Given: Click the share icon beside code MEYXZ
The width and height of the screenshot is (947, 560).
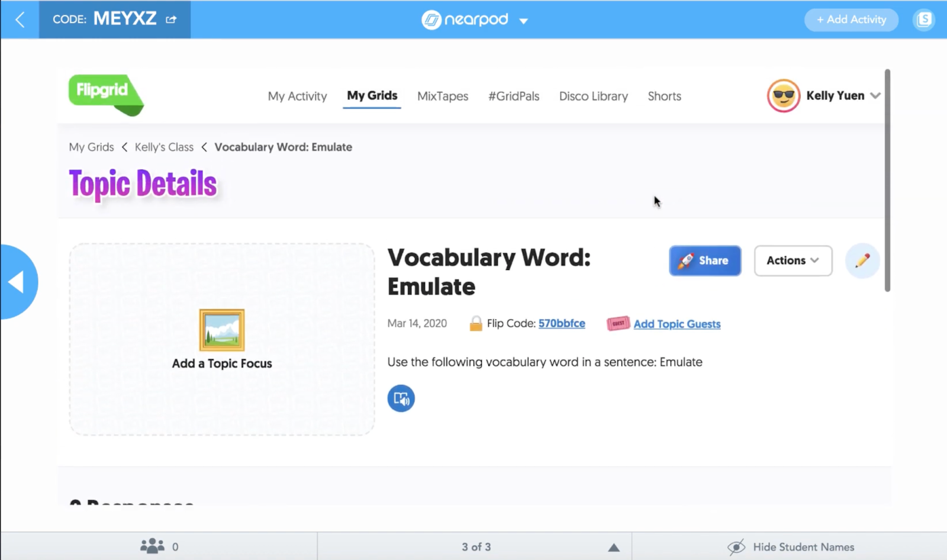Looking at the screenshot, I should click(171, 20).
